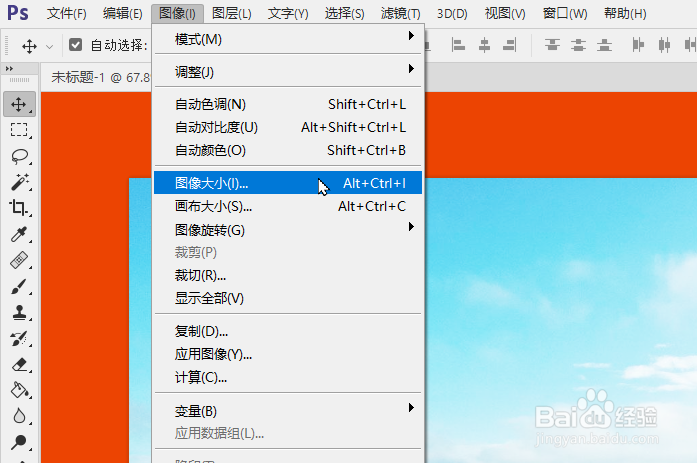Viewport: 697px width, 463px height.
Task: Toggle the 自动选择 checkbox
Action: (76, 44)
